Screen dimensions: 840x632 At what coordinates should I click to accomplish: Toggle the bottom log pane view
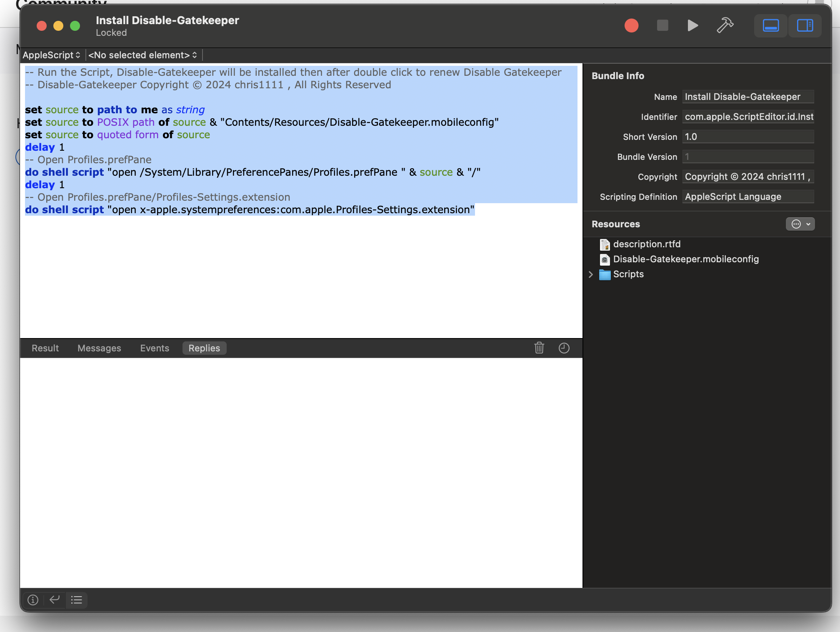click(x=770, y=25)
